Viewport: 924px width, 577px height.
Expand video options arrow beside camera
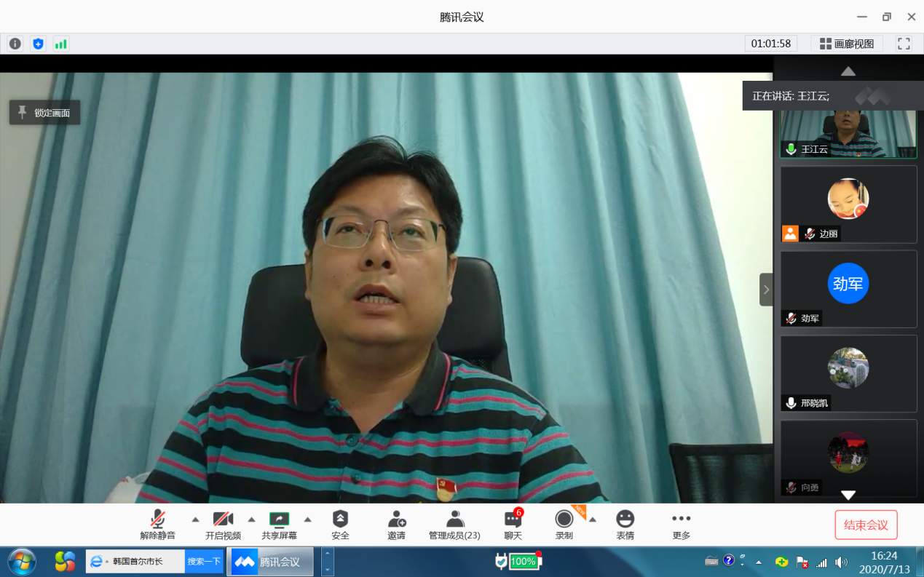pos(251,520)
